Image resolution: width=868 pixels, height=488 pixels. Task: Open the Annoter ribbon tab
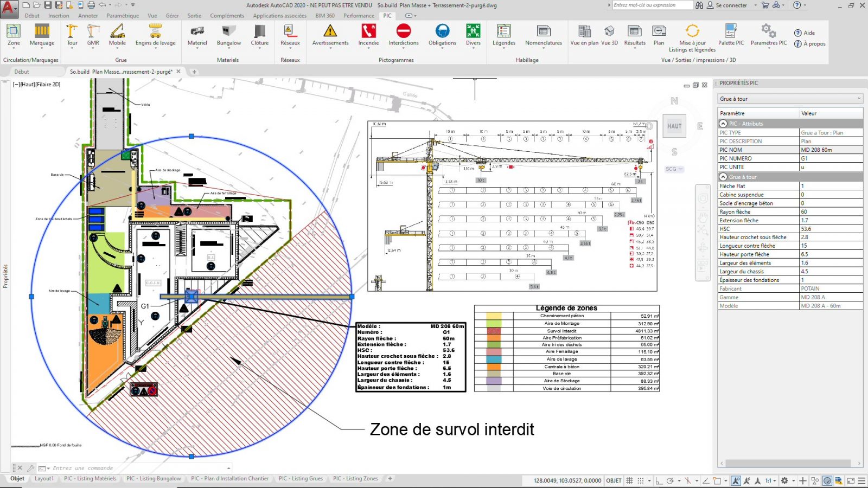click(x=88, y=16)
